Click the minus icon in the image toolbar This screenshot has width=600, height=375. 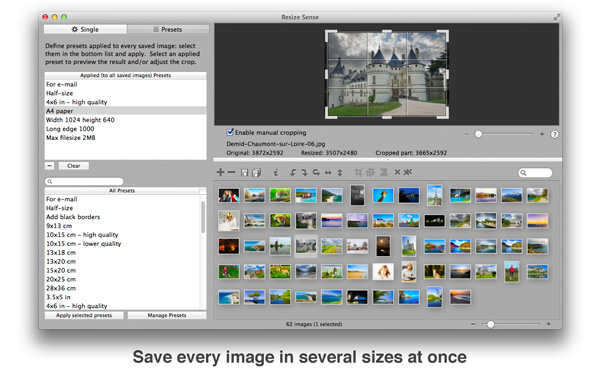[231, 172]
